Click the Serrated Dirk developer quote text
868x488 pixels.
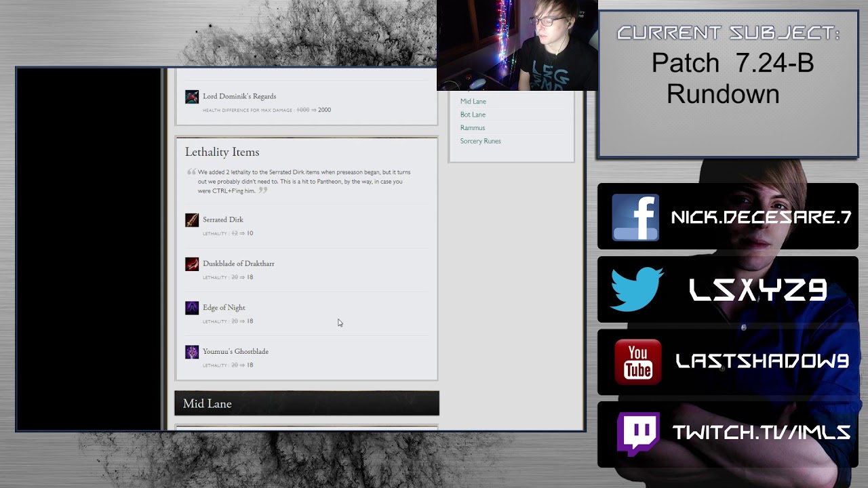(x=304, y=182)
